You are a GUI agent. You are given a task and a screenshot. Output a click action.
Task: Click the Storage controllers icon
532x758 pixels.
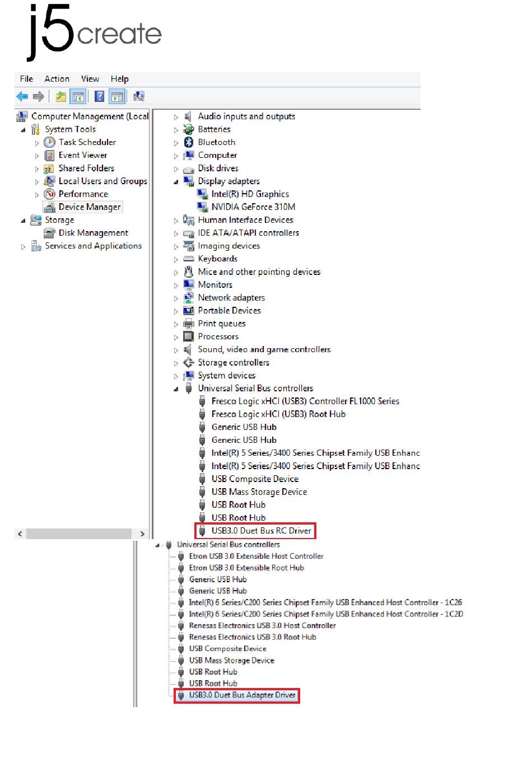189,362
